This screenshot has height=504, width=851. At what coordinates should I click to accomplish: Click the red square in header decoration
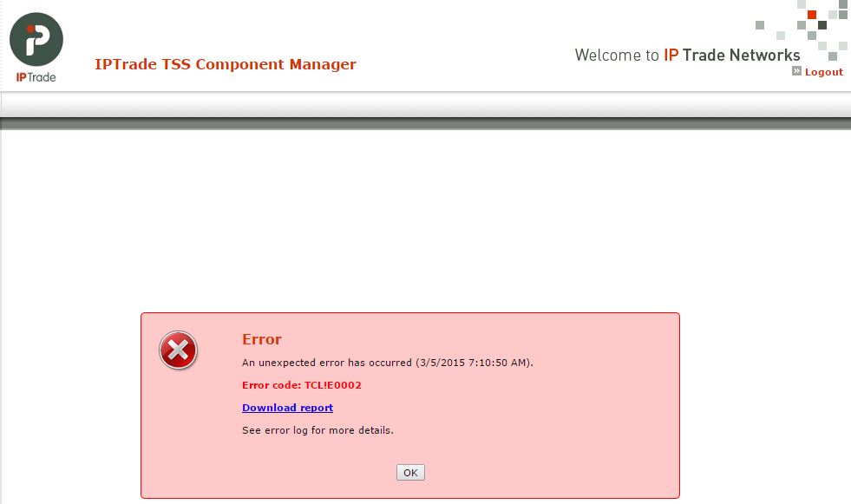811,15
